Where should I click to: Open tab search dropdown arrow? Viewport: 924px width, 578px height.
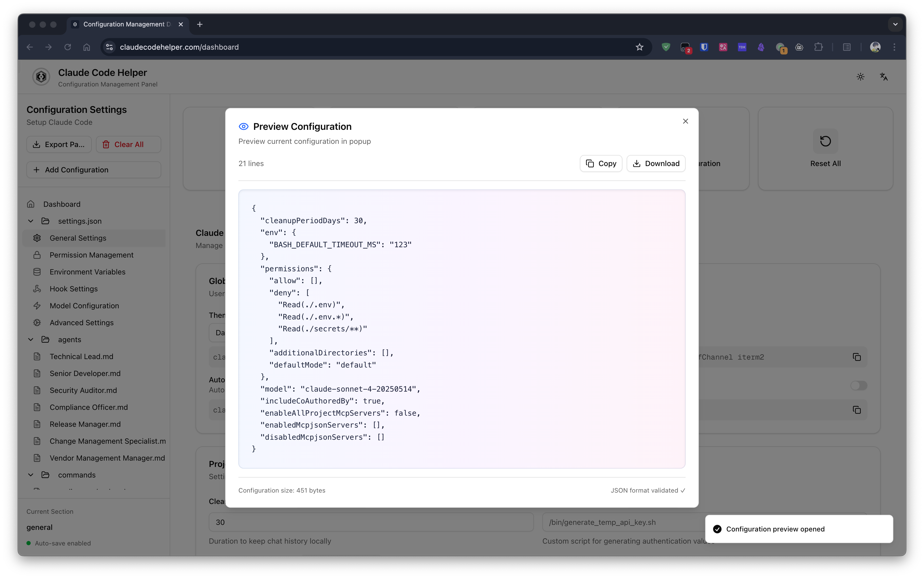pos(895,25)
